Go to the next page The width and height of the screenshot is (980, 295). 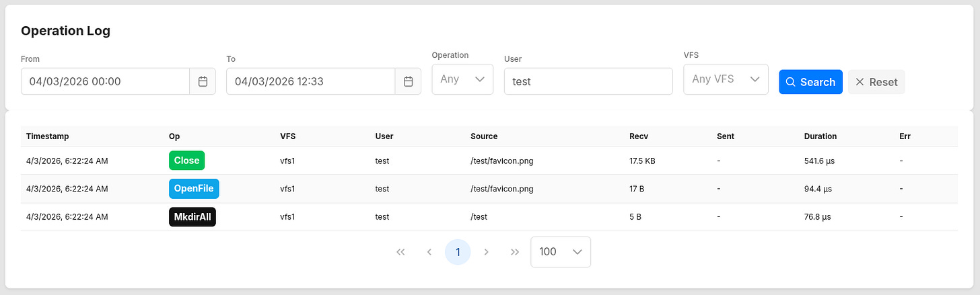coord(486,252)
